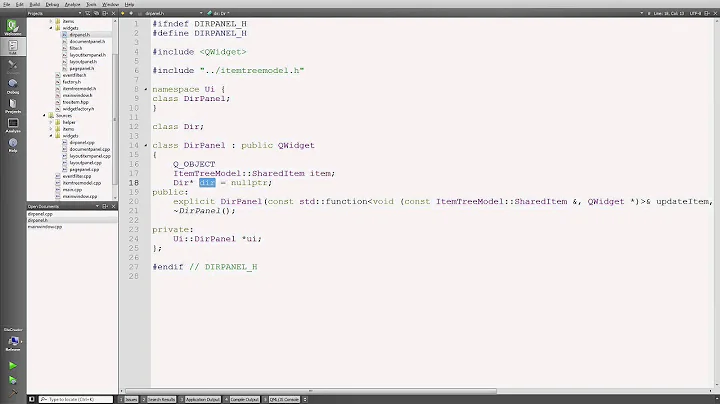The image size is (720, 404).
Task: Open the Tools menu
Action: [x=91, y=4]
